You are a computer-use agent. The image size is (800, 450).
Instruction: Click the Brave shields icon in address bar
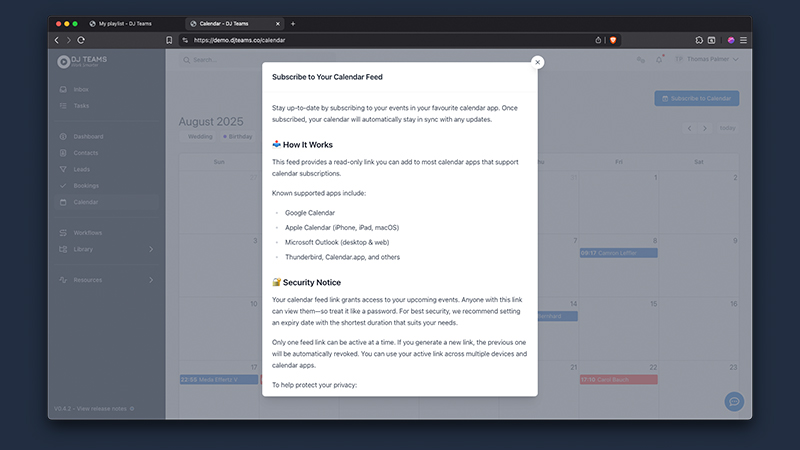click(x=613, y=40)
